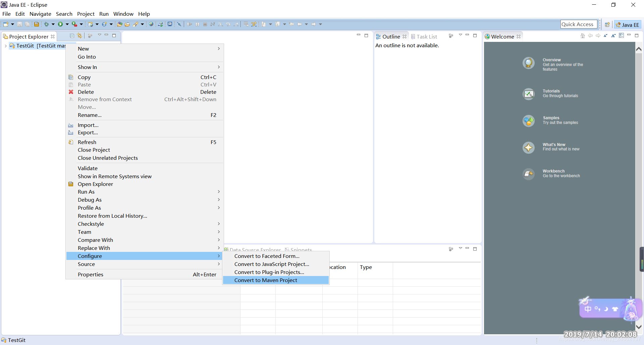Click Customize page icon in Welcome view
Image resolution: width=644 pixels, height=345 pixels.
click(x=621, y=36)
